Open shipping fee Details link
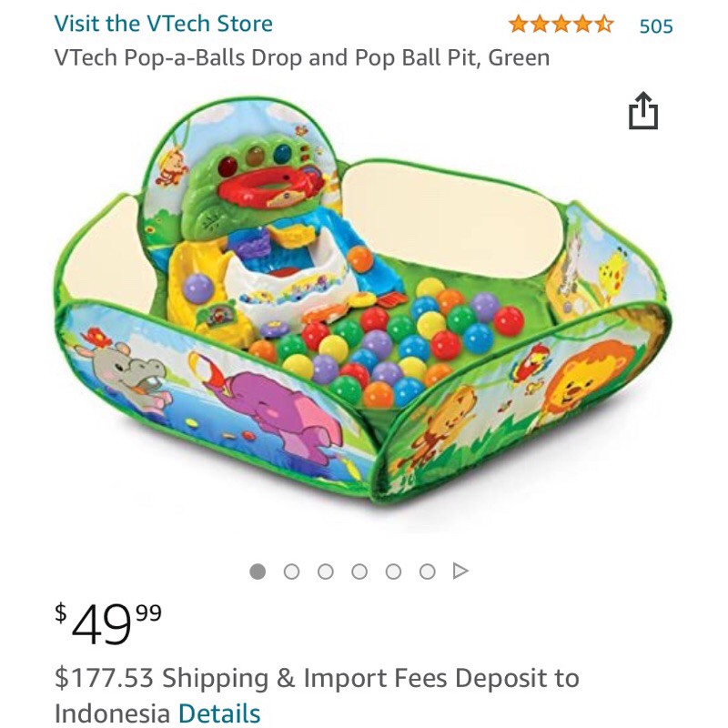Screen dimensions: 728x728 219,713
